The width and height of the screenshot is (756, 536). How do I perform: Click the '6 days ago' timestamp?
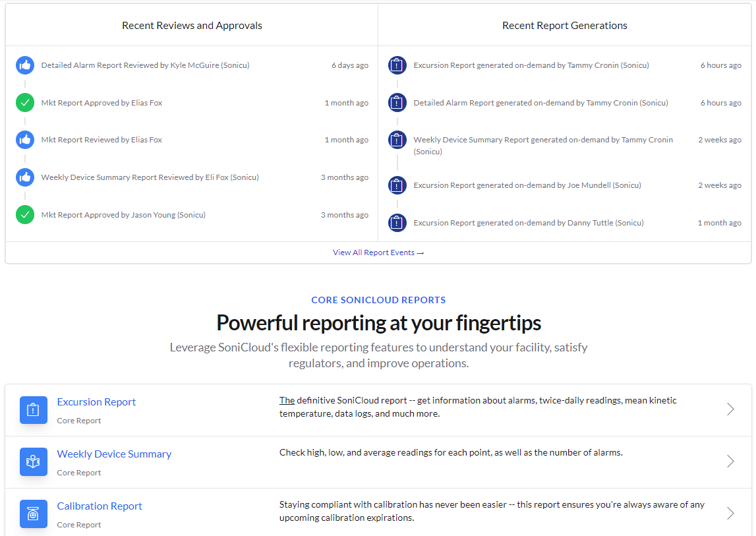[x=350, y=65]
